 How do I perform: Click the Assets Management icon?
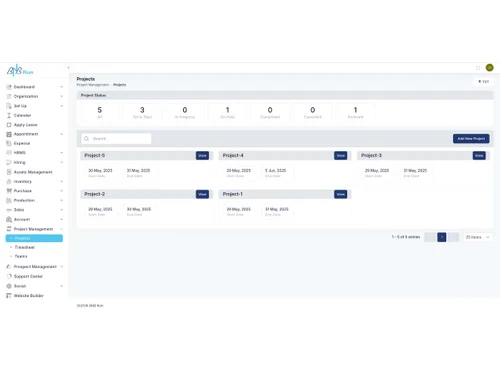pyautogui.click(x=9, y=172)
